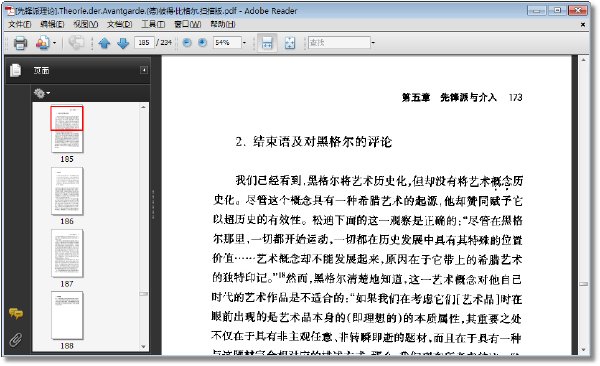The width and height of the screenshot is (600, 366).
Task: Open the zoom percentage dropdown arrow
Action: point(245,42)
